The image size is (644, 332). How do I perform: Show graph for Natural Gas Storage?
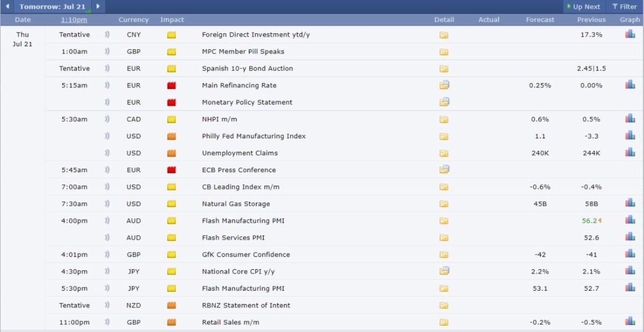(x=630, y=203)
